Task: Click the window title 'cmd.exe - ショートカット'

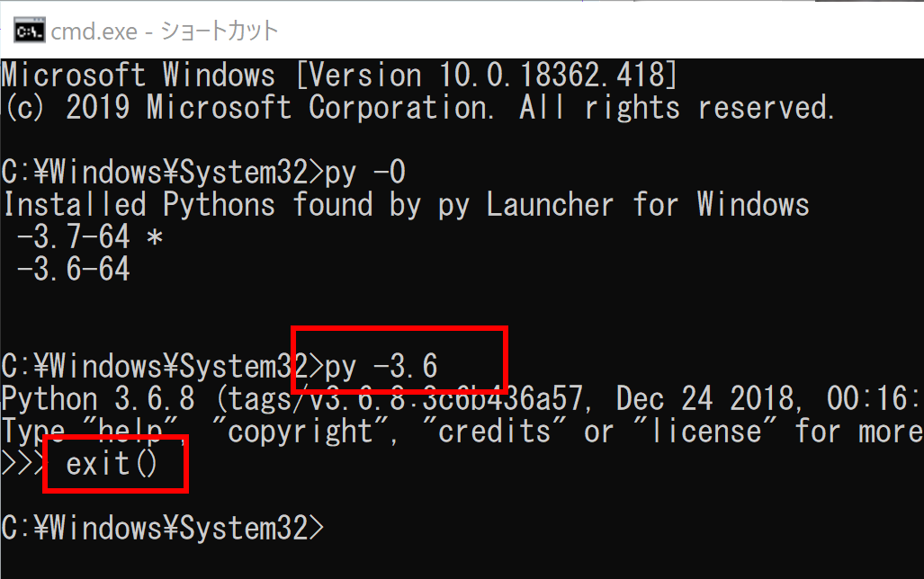Action: pyautogui.click(x=165, y=31)
